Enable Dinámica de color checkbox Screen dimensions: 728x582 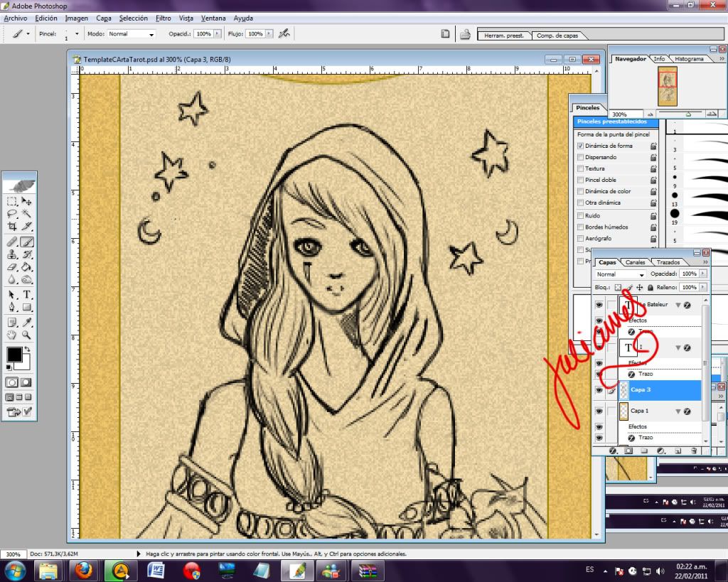[x=580, y=191]
